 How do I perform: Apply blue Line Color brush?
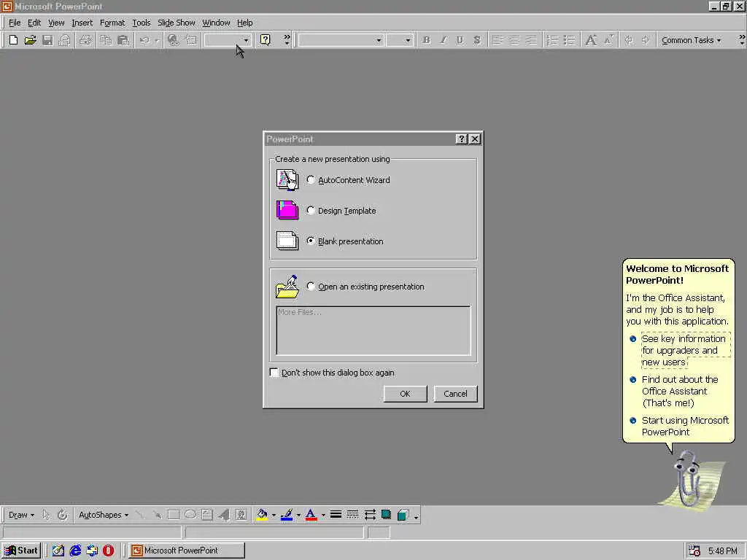(x=286, y=515)
